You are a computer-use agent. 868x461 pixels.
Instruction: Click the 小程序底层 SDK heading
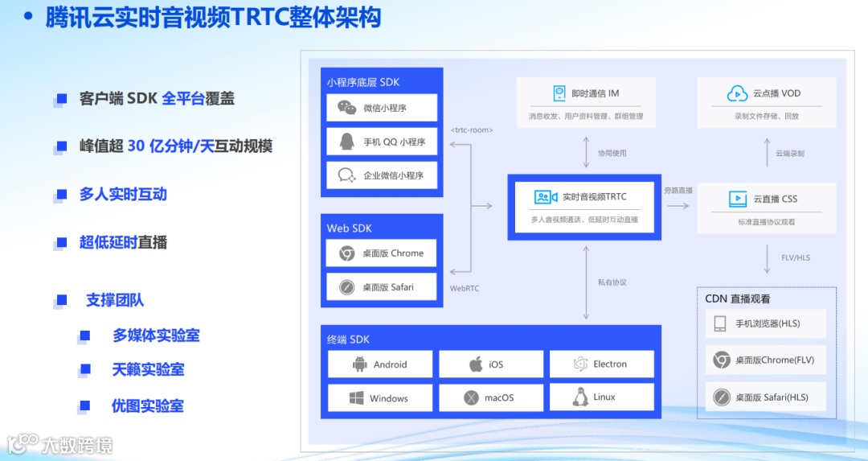(363, 82)
